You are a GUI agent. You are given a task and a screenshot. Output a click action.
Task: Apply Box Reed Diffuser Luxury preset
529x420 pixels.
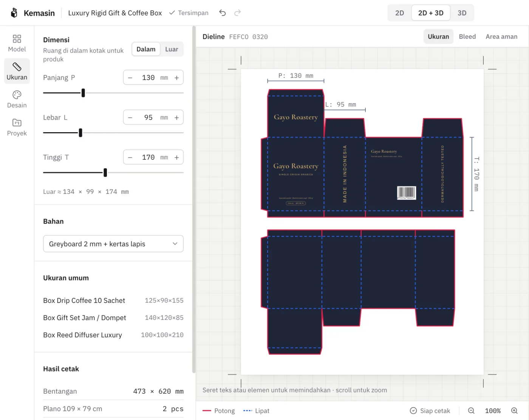[113, 335]
